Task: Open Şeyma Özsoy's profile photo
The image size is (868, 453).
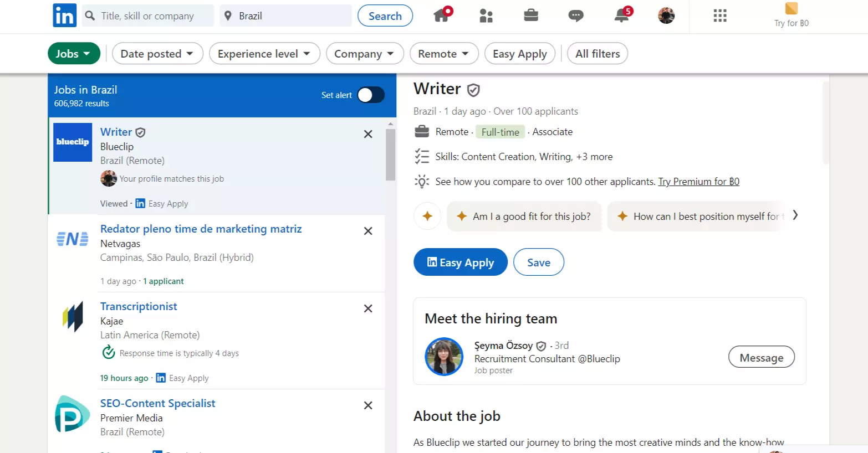Action: (x=444, y=357)
